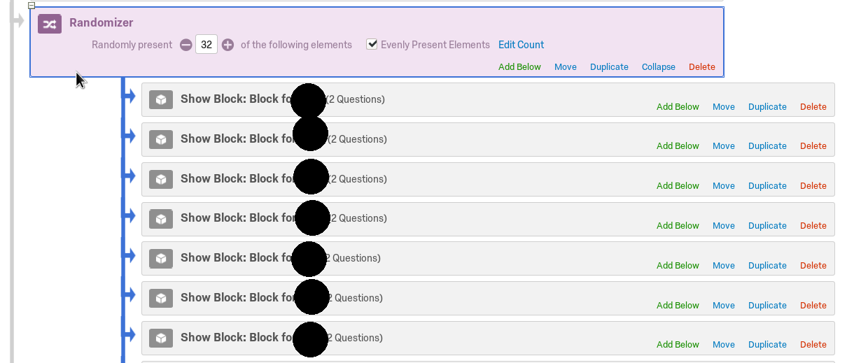Click the cube icon of fifth Show Block
Viewport: 868px width, 363px height.
[x=161, y=259]
